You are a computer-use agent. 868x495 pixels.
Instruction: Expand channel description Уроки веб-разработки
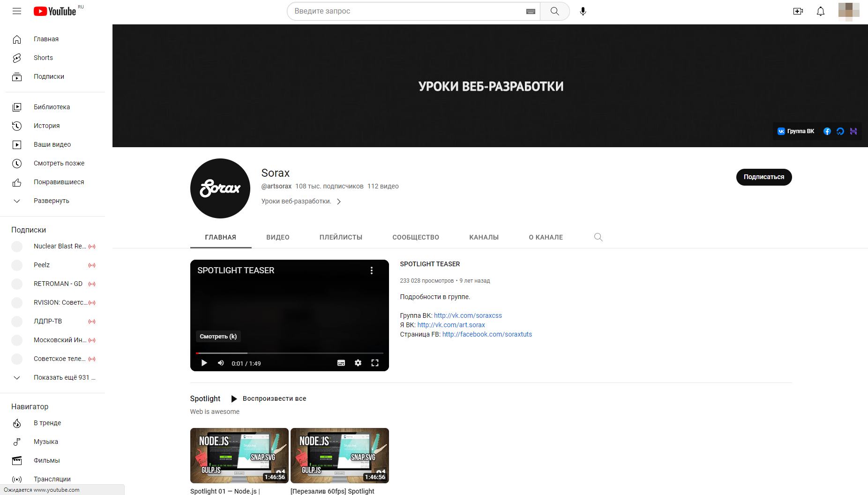pos(301,201)
